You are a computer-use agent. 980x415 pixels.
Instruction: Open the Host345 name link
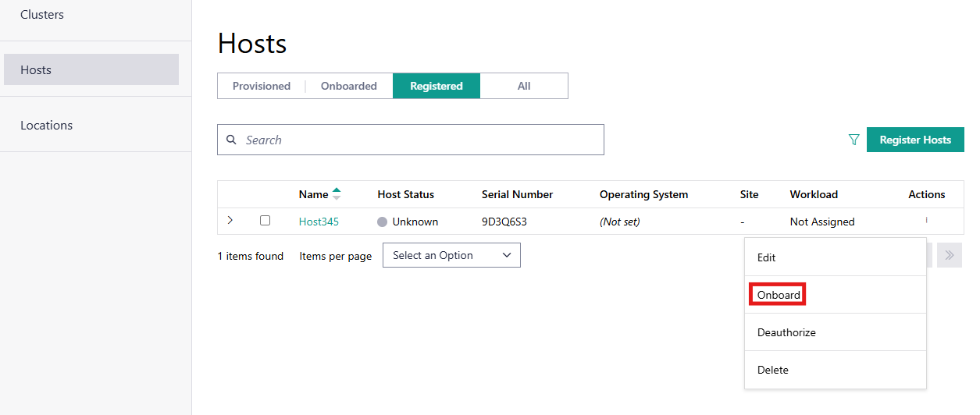click(319, 222)
